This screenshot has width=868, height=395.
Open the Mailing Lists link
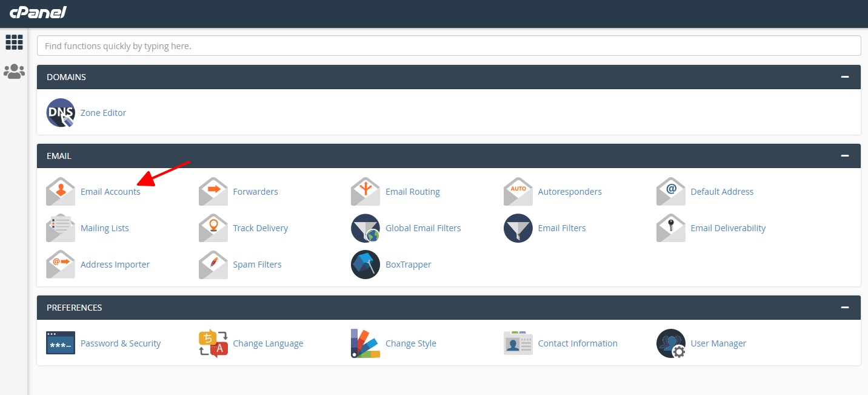(x=105, y=228)
